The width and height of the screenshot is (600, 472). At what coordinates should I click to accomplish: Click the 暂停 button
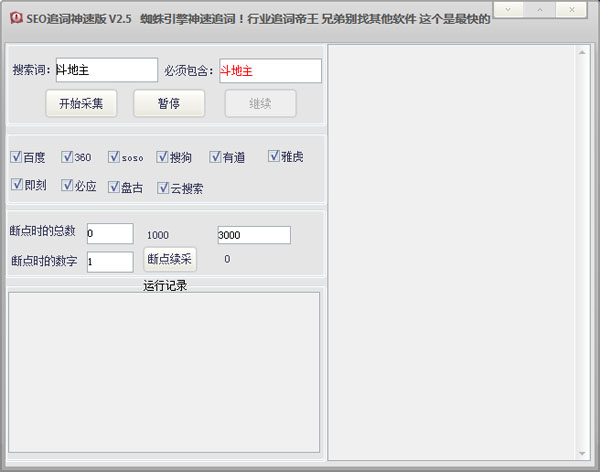[x=169, y=103]
